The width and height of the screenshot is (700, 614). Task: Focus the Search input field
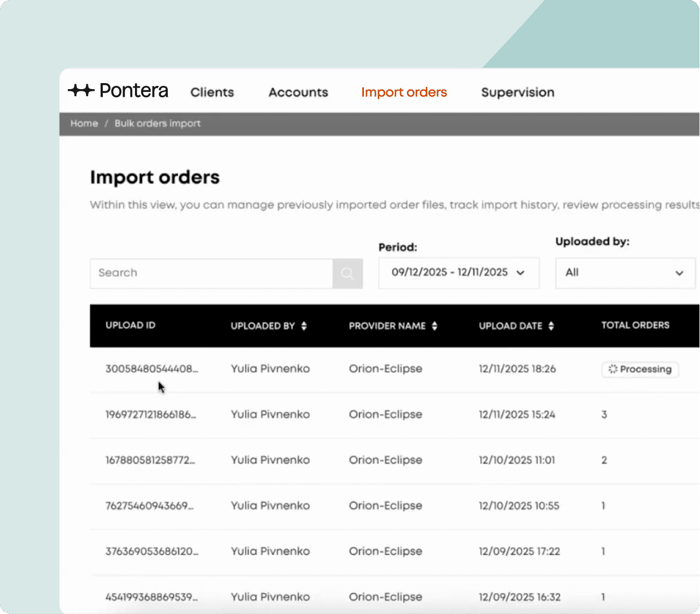(211, 273)
